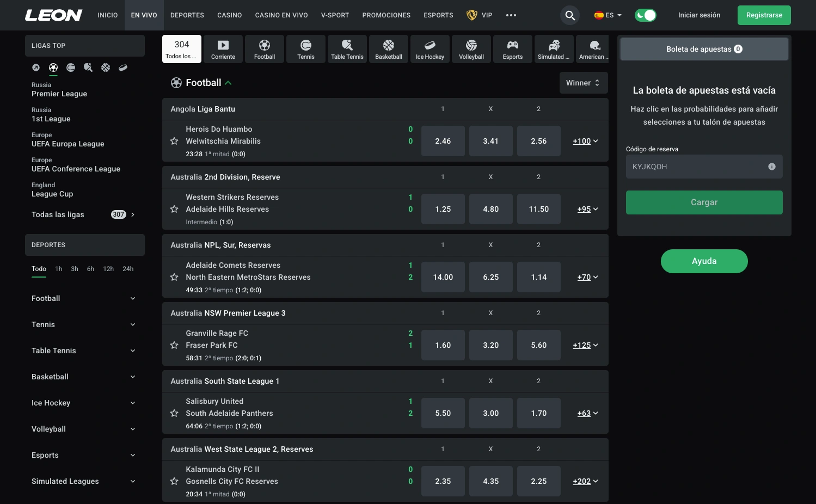Expand Football in the Deportes sidebar
The width and height of the screenshot is (816, 504).
point(84,298)
